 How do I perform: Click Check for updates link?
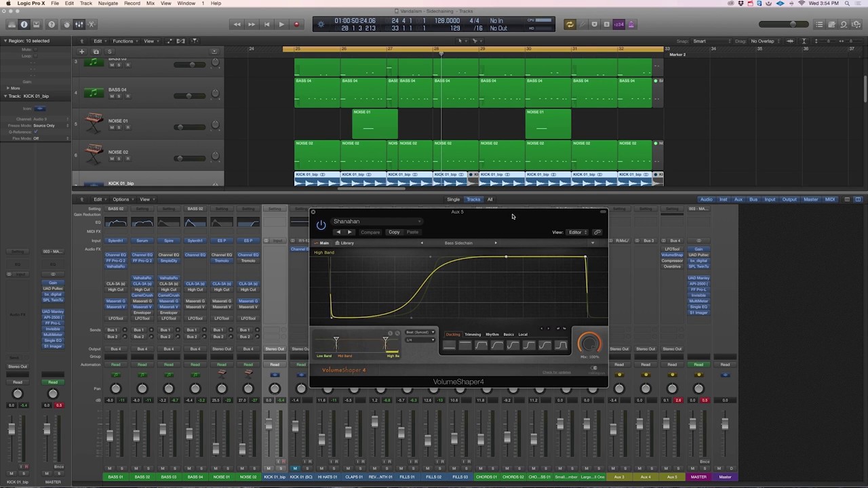point(556,372)
